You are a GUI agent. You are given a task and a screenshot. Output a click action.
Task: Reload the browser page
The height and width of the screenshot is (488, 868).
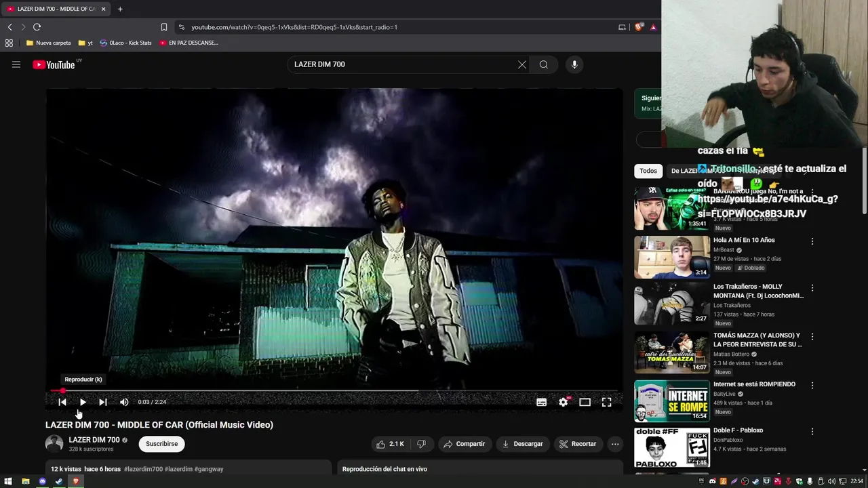pyautogui.click(x=37, y=27)
